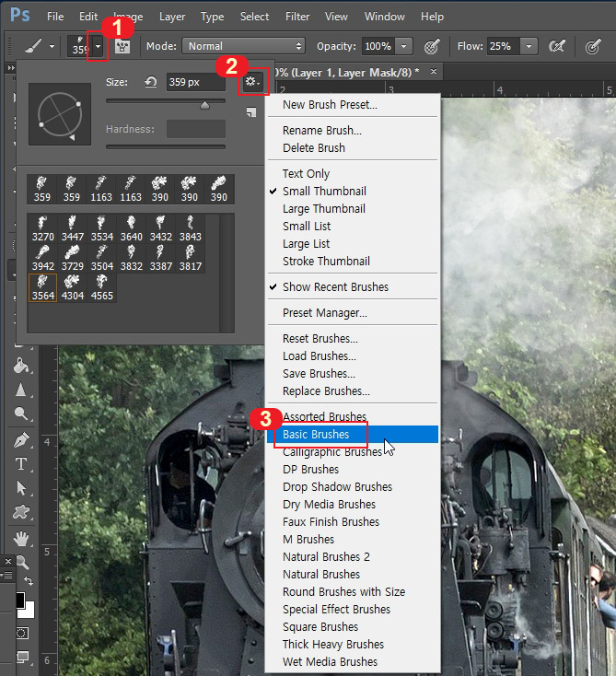This screenshot has height=676, width=616.
Task: Select the Path Selection tool
Action: (x=20, y=488)
